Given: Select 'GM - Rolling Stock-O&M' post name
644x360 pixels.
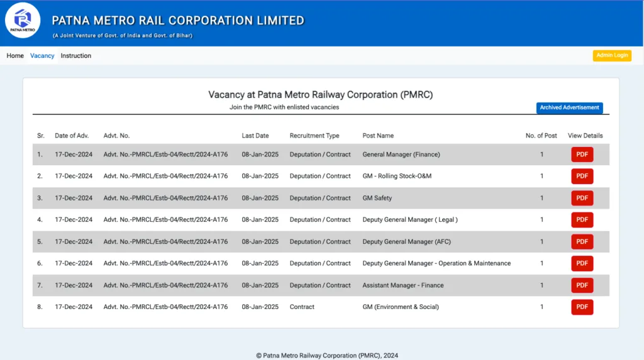Looking at the screenshot, I should coord(397,176).
